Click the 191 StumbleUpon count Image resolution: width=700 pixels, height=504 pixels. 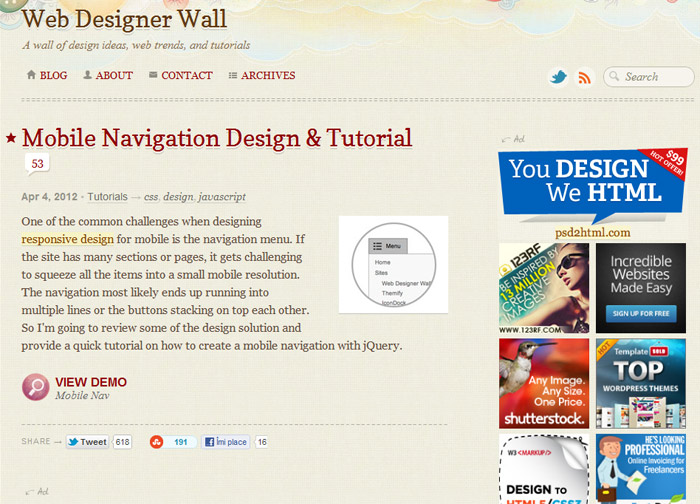(180, 442)
